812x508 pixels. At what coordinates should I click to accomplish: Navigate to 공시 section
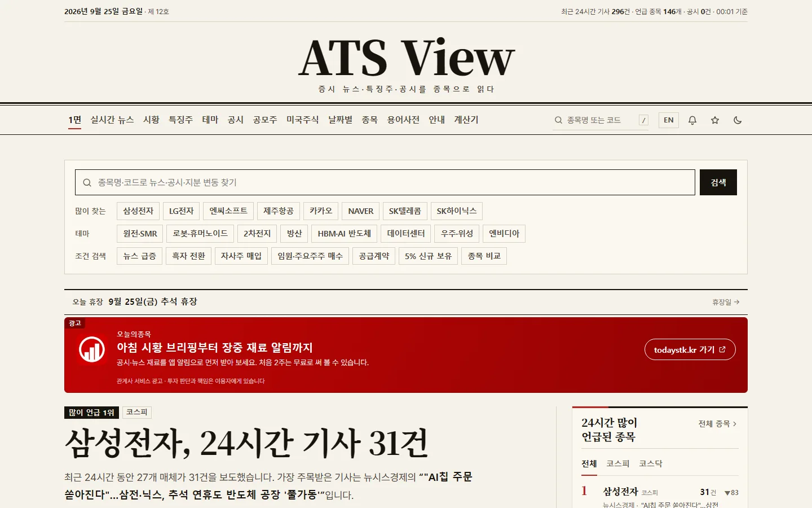coord(236,120)
